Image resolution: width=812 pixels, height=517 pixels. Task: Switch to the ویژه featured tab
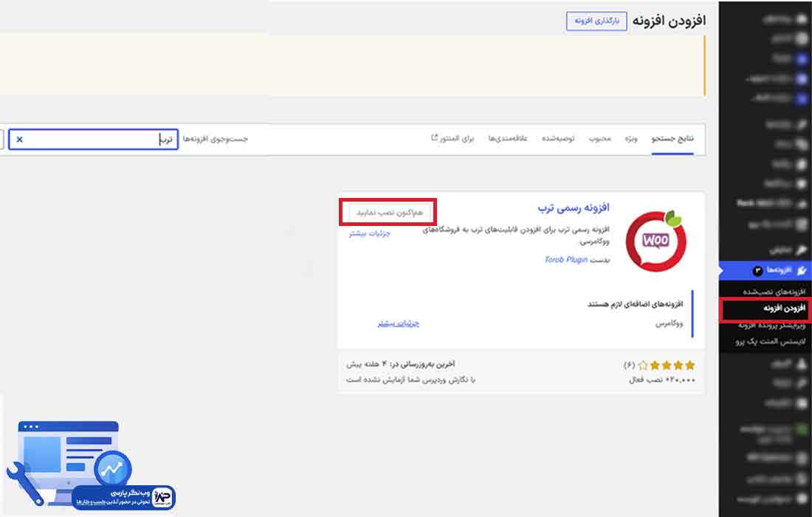(630, 139)
